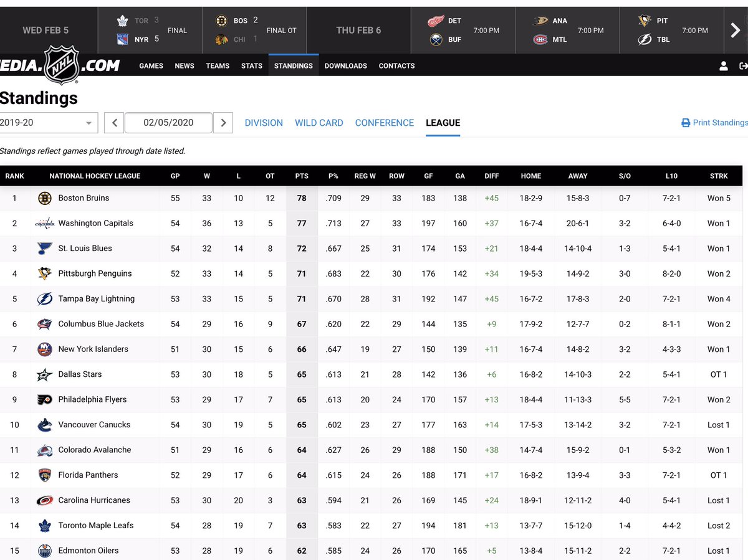Open the TEAMS menu item
748x560 pixels.
coord(218,65)
